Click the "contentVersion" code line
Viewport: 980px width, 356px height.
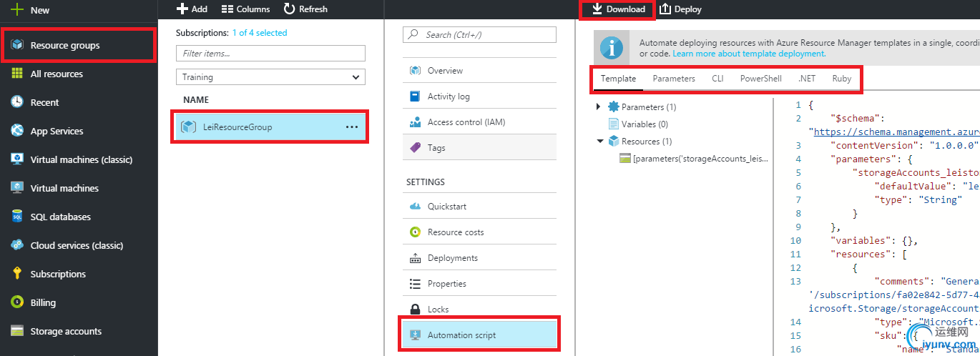(x=904, y=146)
